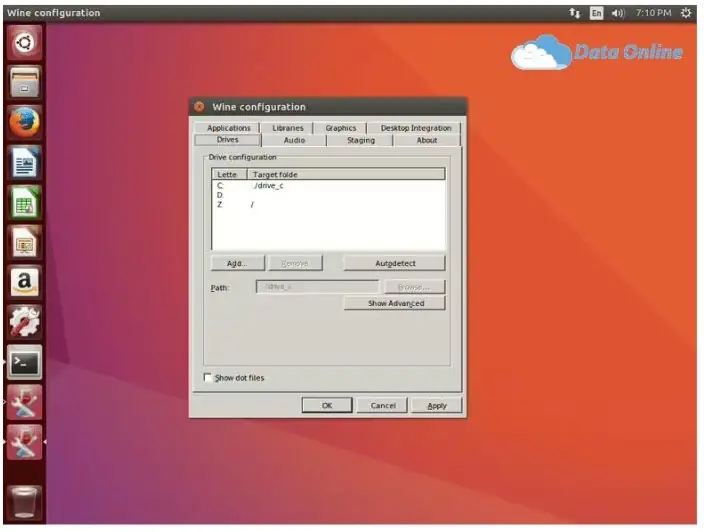704x532 pixels.
Task: Click the Remove drive button
Action: coord(295,263)
